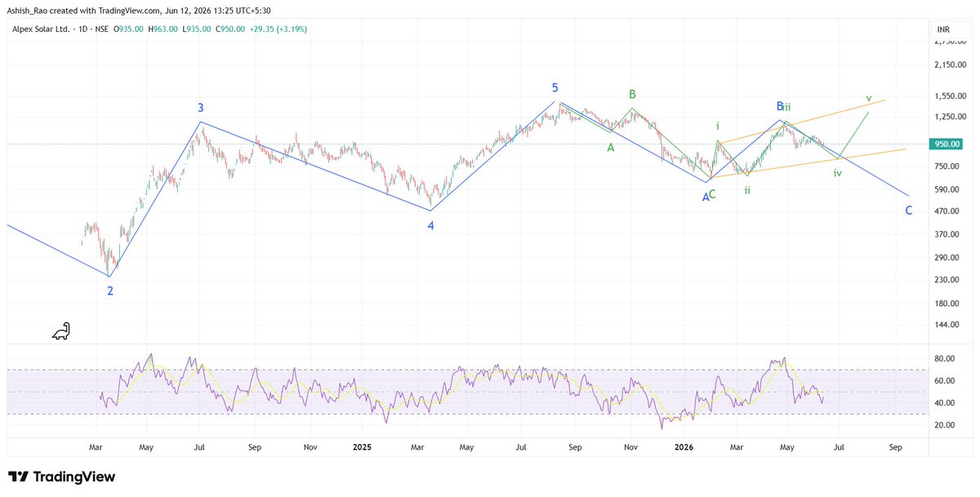This screenshot has height=497, width=980.
Task: Click the RSI 80.00 axis label
Action: pos(946,358)
